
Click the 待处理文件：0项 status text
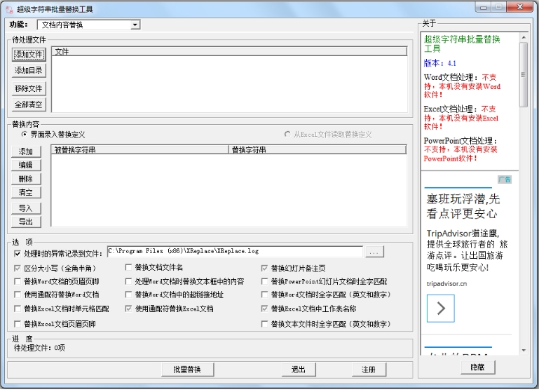click(x=39, y=348)
